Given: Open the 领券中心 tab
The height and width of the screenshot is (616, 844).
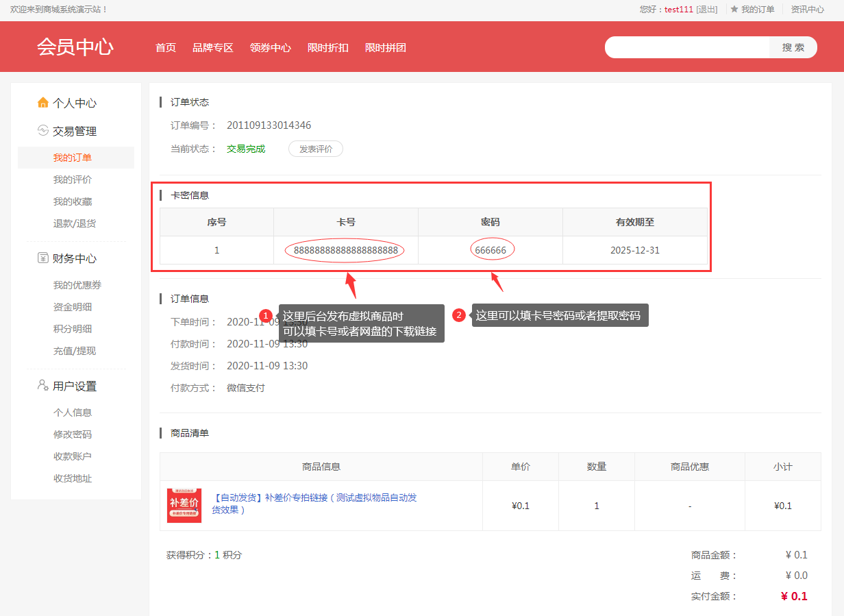Looking at the screenshot, I should point(271,48).
